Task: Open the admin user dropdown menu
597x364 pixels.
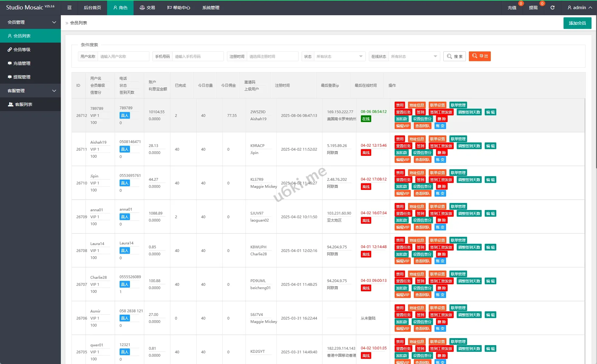Action: (580, 8)
